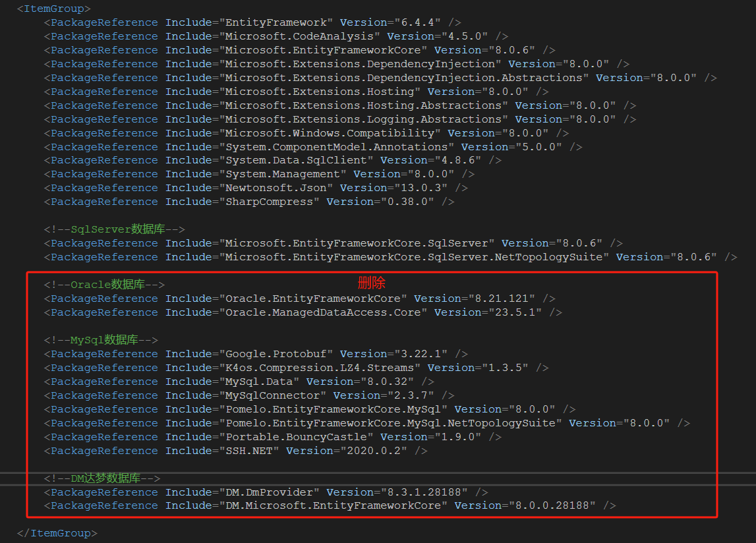The width and height of the screenshot is (756, 543).
Task: Click the "MySql.Data" package name
Action: tap(259, 382)
